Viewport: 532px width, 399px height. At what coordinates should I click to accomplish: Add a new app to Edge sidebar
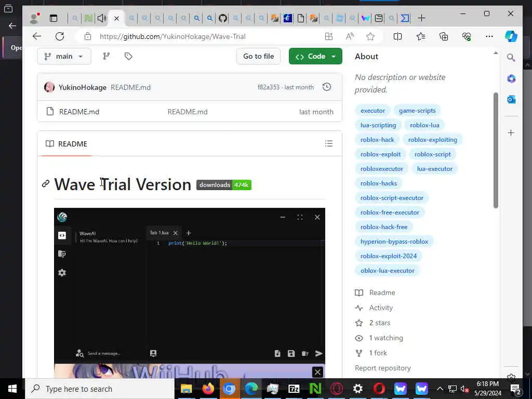[511, 132]
